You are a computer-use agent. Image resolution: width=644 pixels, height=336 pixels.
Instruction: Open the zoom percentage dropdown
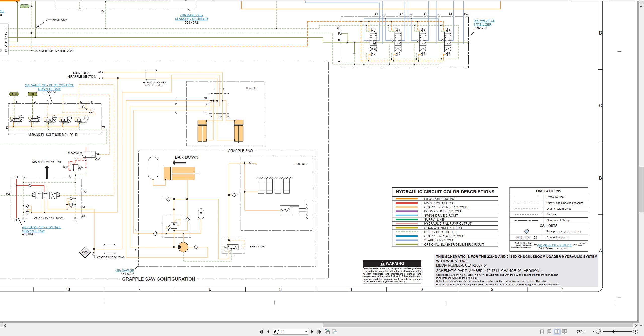(x=594, y=332)
